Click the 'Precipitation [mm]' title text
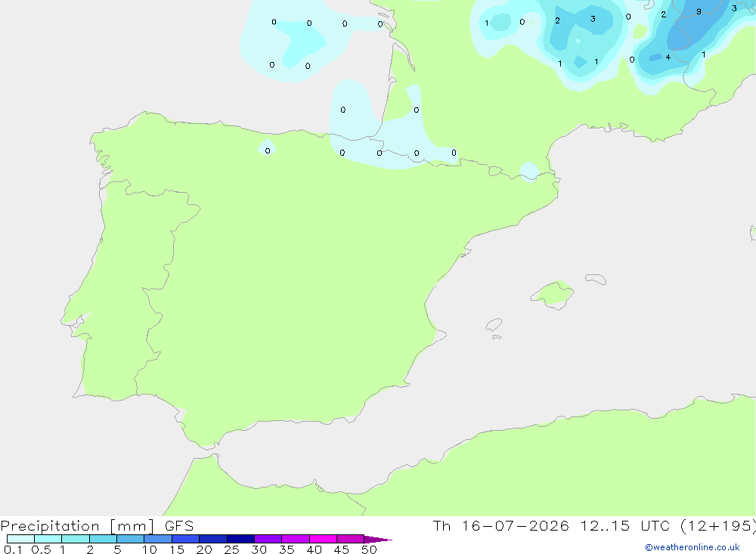This screenshot has width=756, height=554. pyautogui.click(x=78, y=526)
